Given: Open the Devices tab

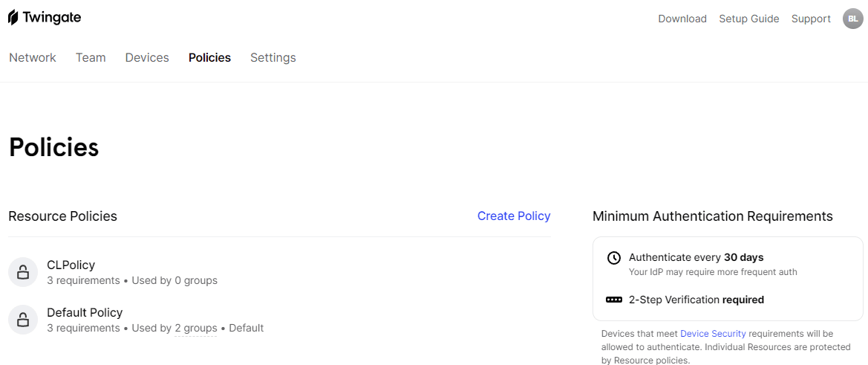Looking at the screenshot, I should point(147,58).
